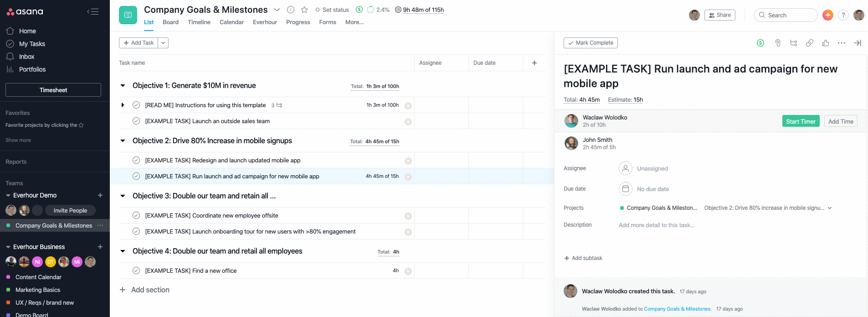Click the subtask icon in task pane toolbar
The height and width of the screenshot is (317, 868).
(794, 43)
